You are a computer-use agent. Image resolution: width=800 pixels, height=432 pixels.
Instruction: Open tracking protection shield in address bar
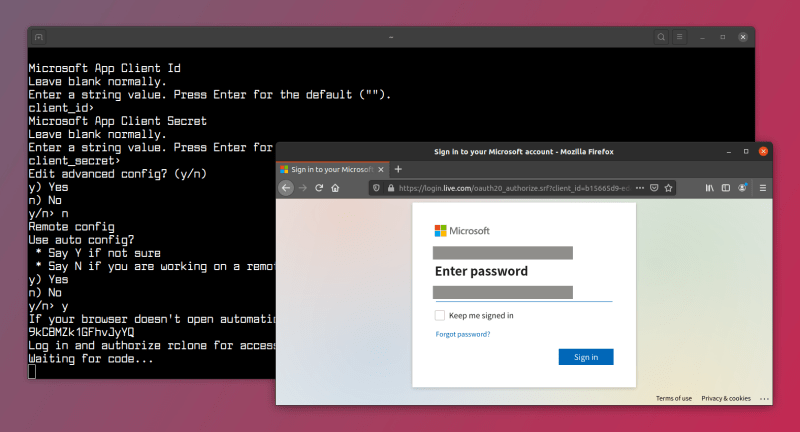pyautogui.click(x=376, y=188)
